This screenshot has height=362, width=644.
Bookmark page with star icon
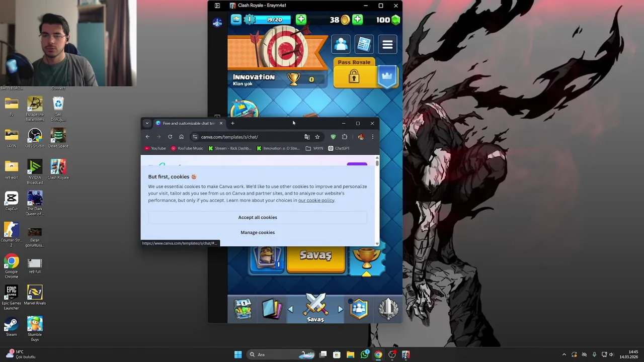coord(317,137)
